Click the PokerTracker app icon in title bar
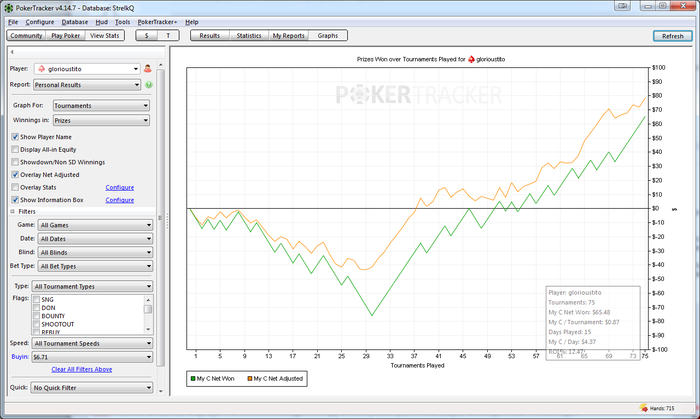Viewport: 700px width, 419px height. [x=8, y=8]
